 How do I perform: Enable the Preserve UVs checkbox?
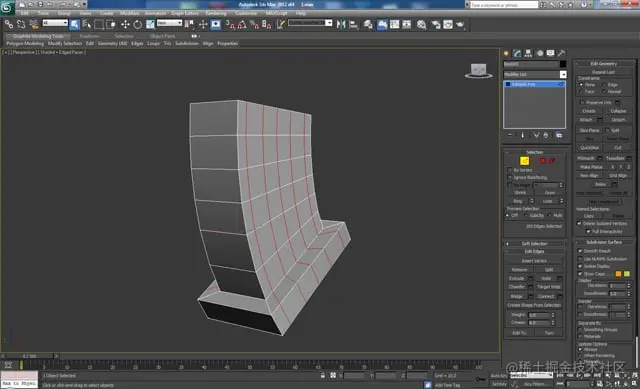click(582, 102)
